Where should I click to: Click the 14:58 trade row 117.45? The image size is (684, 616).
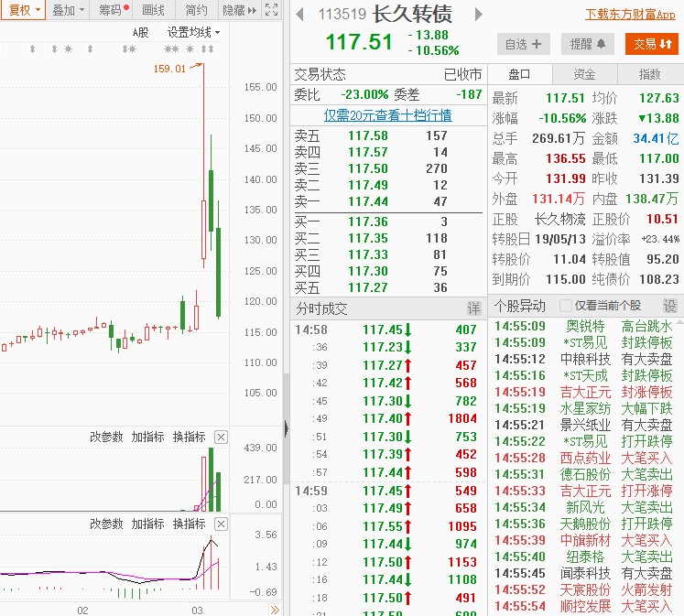[386, 330]
